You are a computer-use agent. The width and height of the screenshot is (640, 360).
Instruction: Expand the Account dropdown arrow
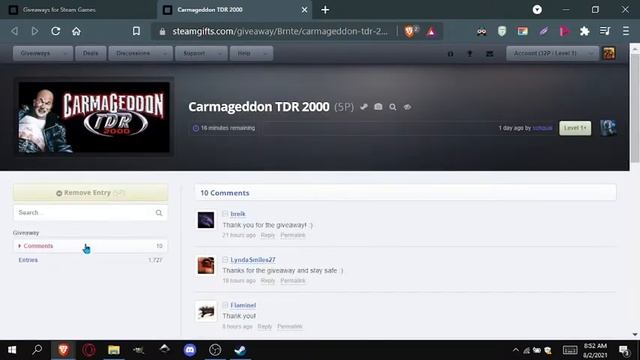click(591, 53)
